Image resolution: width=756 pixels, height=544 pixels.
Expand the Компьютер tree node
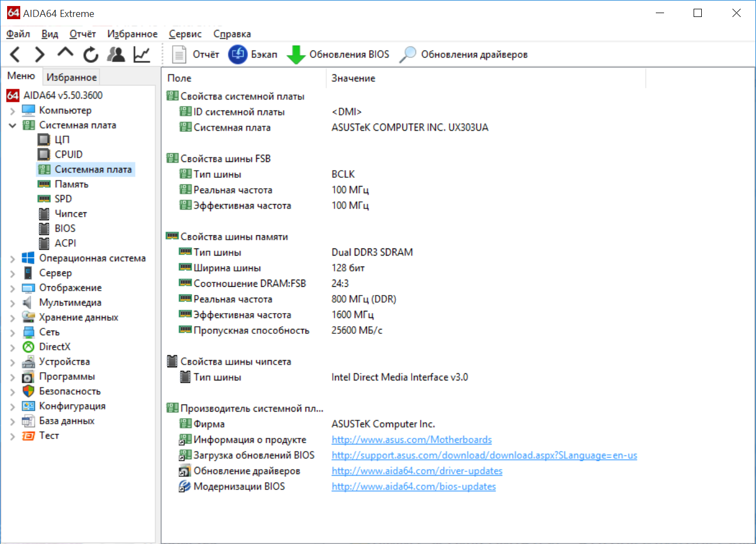12,111
